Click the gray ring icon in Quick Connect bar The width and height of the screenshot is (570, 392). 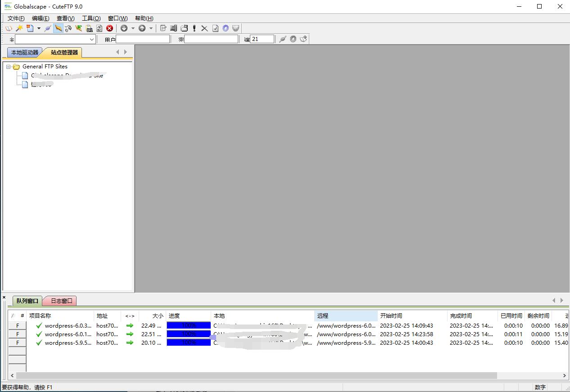(293, 39)
